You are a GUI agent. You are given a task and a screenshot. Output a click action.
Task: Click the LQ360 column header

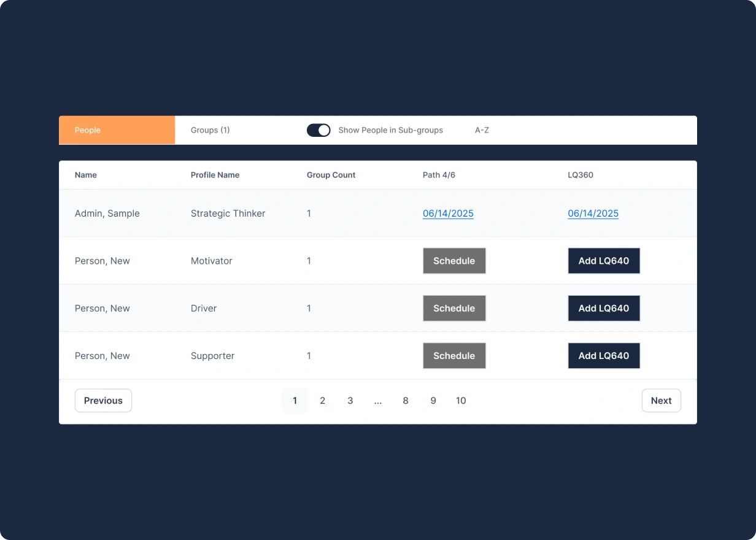click(x=580, y=175)
